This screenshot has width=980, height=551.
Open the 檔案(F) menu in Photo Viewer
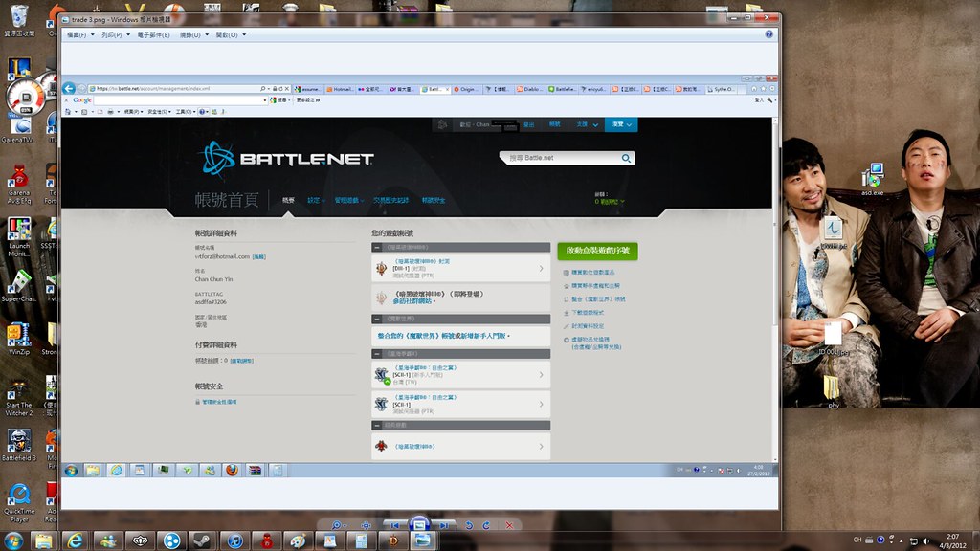click(x=80, y=35)
